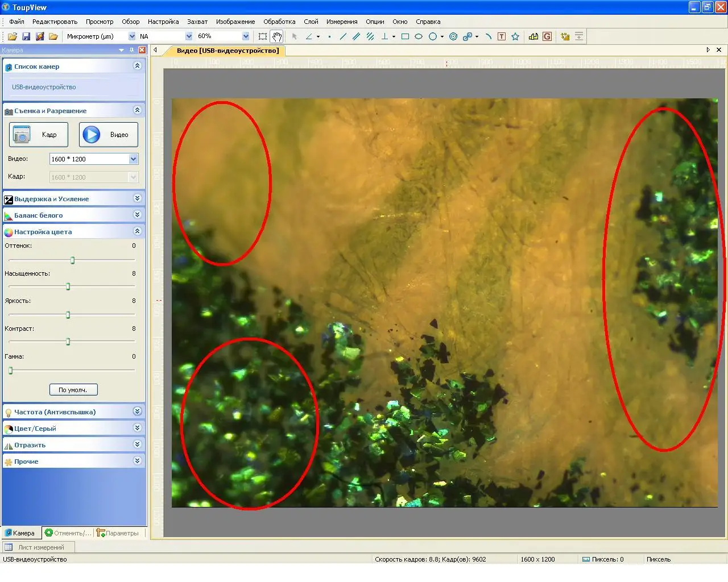Select the hand pan tool

tap(276, 36)
